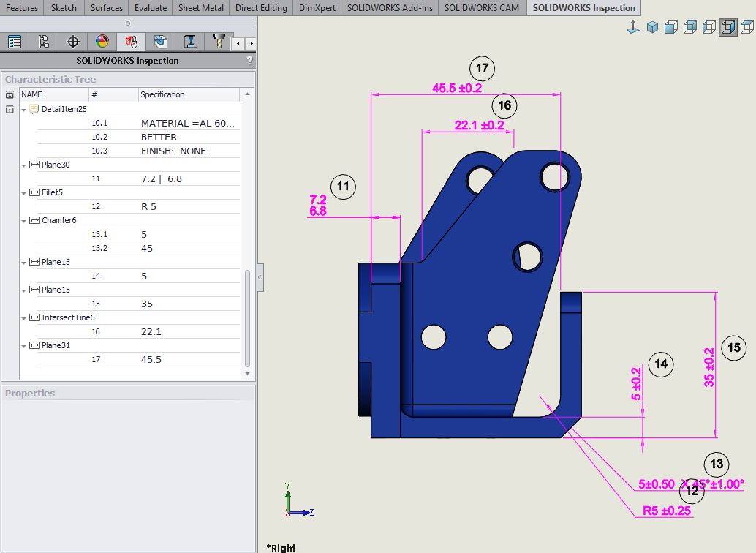756x553 pixels.
Task: Switch to the Direct Editing tab
Action: [261, 8]
